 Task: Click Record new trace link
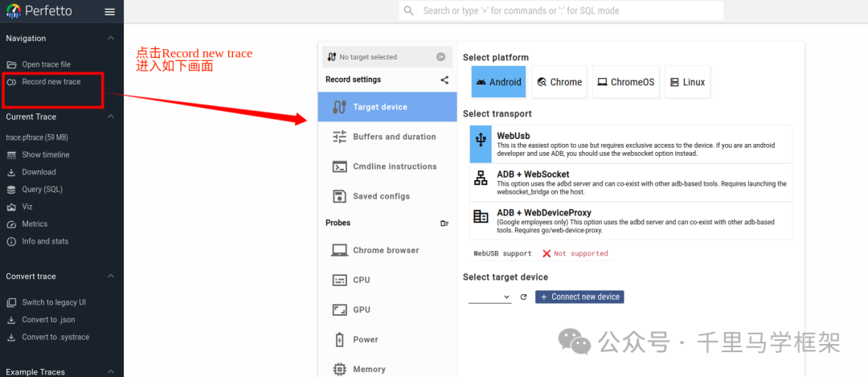(x=51, y=82)
